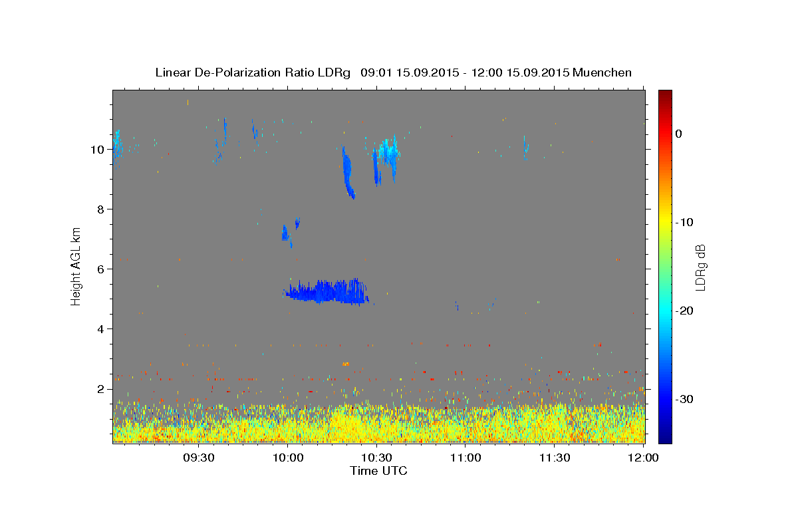The width and height of the screenshot is (798, 532).
Task: Click the "Muenchen" station name in title
Action: (602, 72)
